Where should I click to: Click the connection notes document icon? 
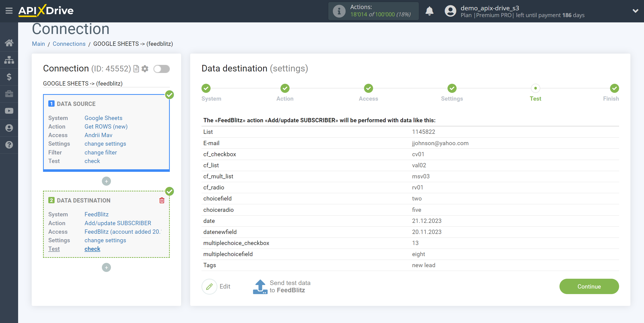[x=136, y=69]
